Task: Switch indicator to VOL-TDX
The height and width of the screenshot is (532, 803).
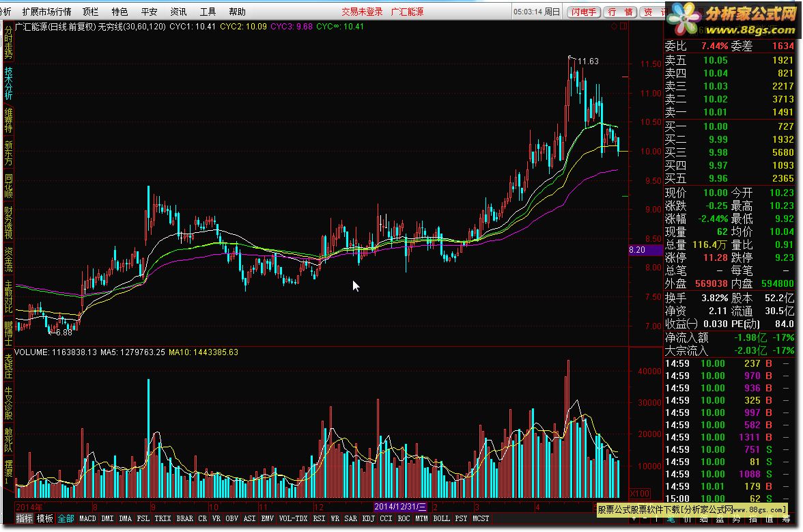Action: click(x=294, y=518)
